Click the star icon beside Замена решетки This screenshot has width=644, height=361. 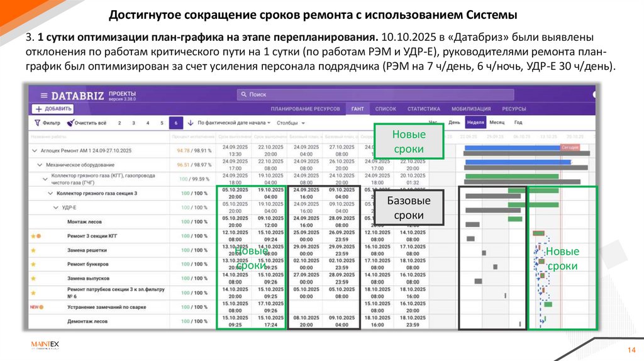pyautogui.click(x=33, y=250)
